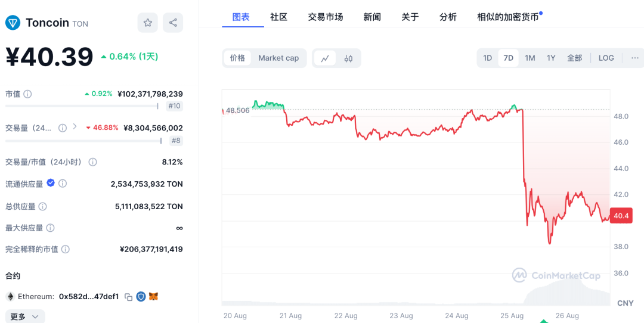Click the info icon beside 市值

coord(27,94)
